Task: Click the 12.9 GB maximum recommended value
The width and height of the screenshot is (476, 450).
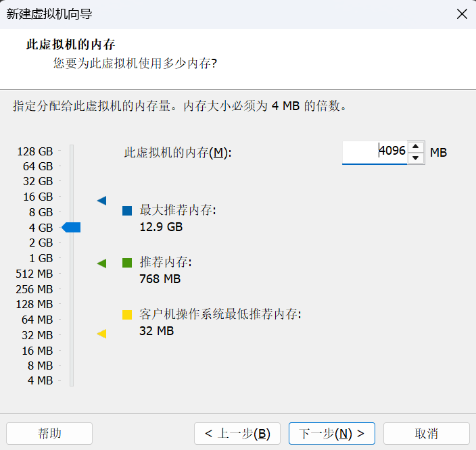Action: point(161,227)
